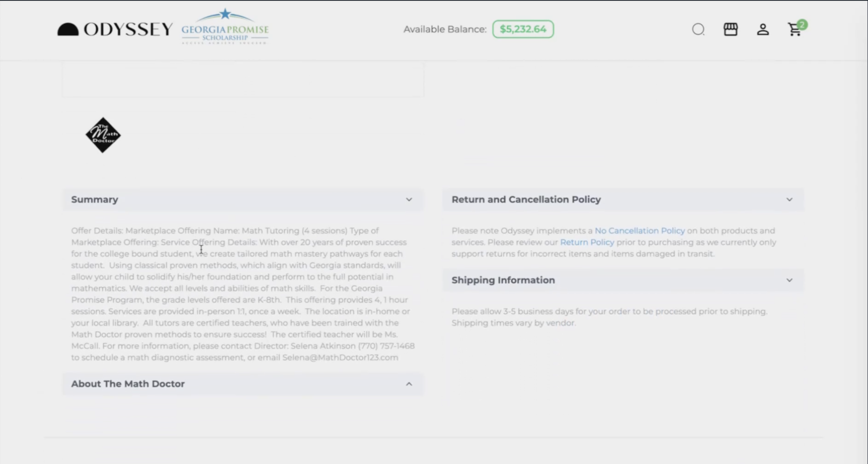Open the marketplace storefront icon
The height and width of the screenshot is (464, 868).
(x=730, y=29)
